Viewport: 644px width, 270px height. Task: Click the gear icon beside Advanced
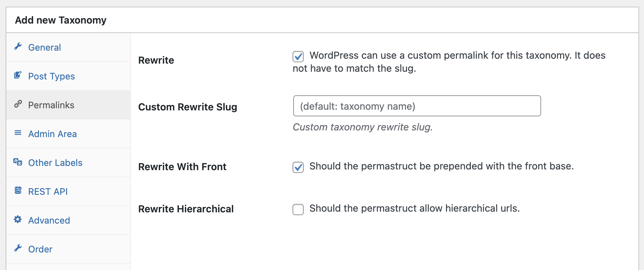[18, 220]
